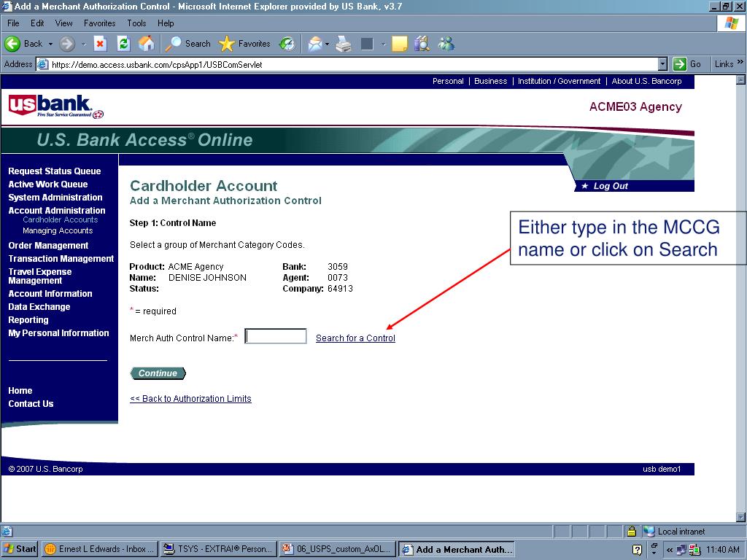Screen dimensions: 747x560
Task: Open Travel Expense Management in the sidebar
Action: (x=40, y=276)
